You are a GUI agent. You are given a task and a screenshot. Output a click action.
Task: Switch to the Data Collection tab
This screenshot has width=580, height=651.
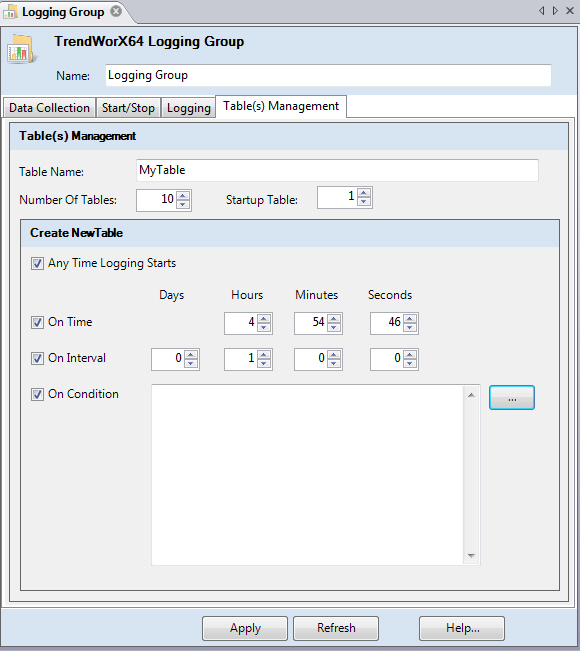click(49, 108)
